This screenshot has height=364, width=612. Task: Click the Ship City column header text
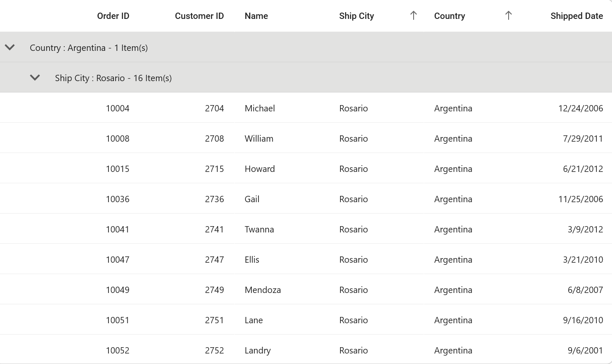(356, 16)
